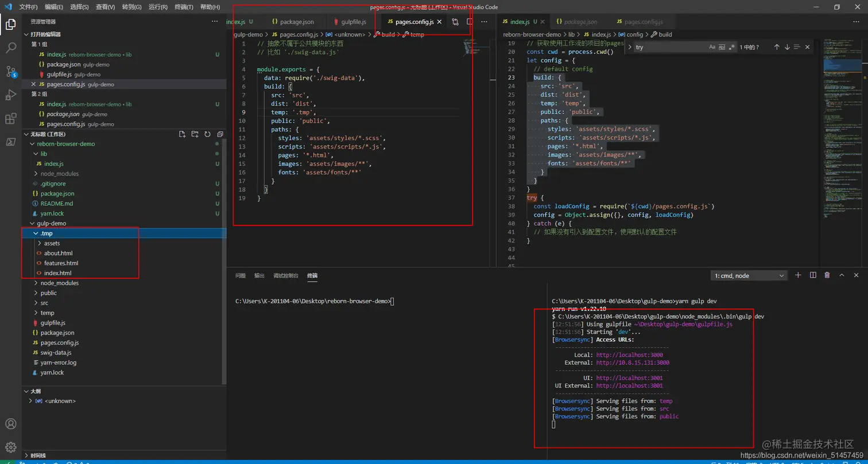
Task: Go to previous match in find widget
Action: [777, 47]
